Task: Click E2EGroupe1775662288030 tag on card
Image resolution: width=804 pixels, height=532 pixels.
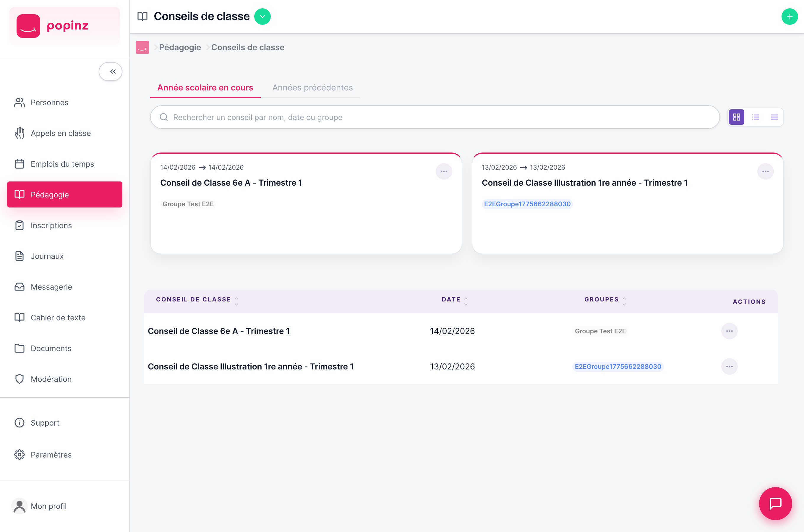Action: [527, 204]
